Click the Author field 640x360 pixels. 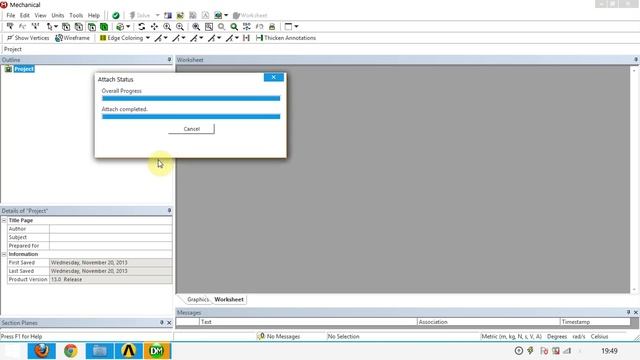point(111,229)
